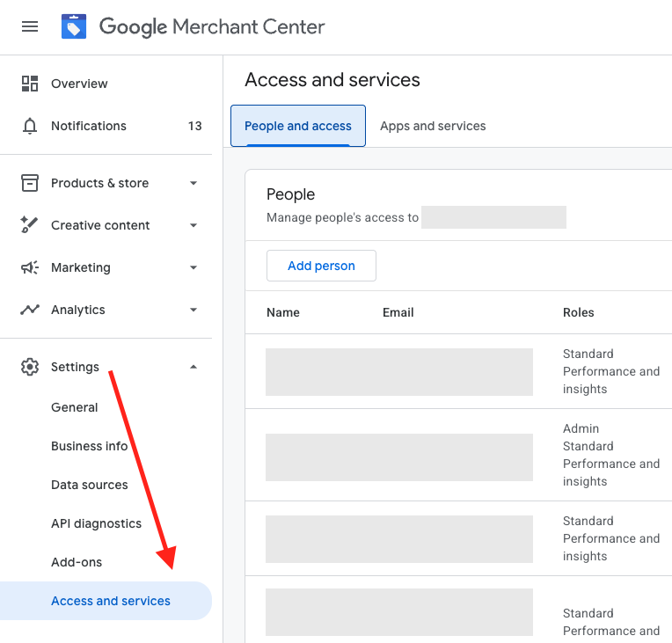Click Manage people's access to text
This screenshot has width=672, height=643.
tap(342, 218)
